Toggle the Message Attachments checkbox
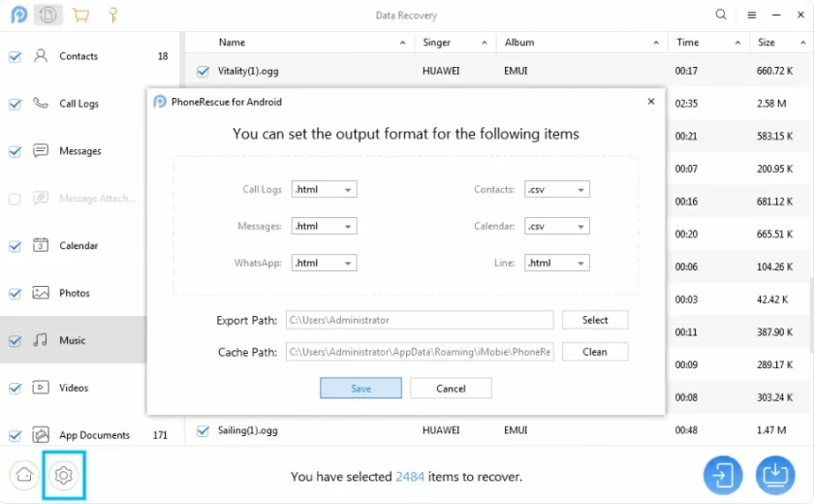This screenshot has height=504, width=814. 16,199
